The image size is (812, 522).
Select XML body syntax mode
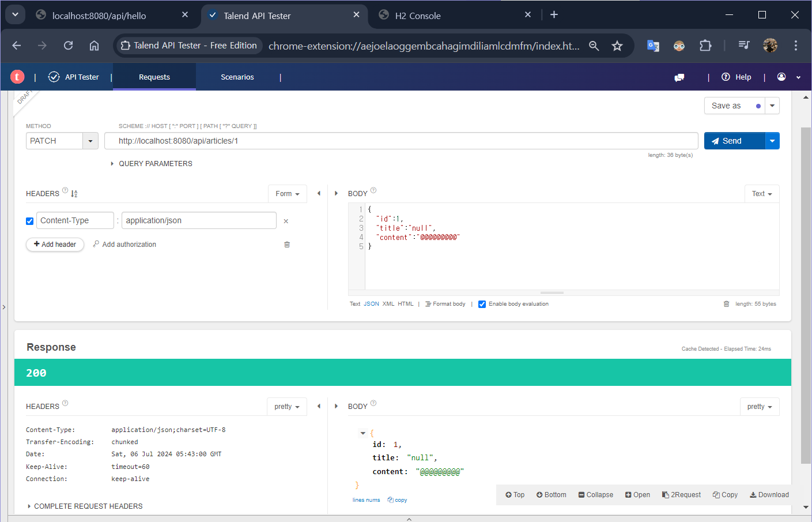(388, 304)
